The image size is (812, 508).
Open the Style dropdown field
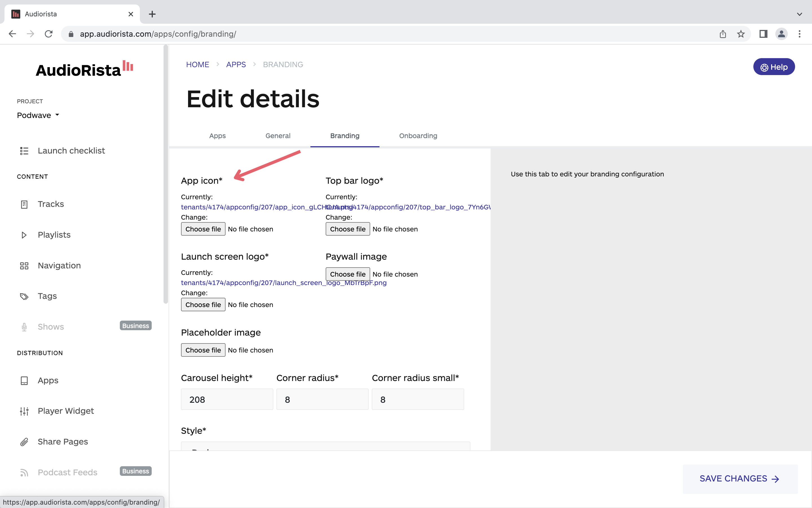coord(325,446)
